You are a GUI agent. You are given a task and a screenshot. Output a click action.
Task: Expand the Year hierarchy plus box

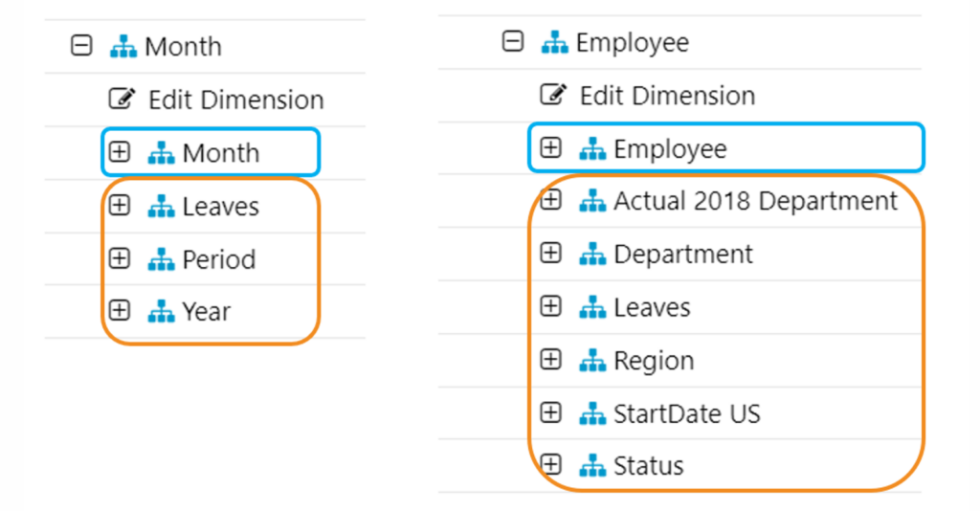pyautogui.click(x=120, y=311)
